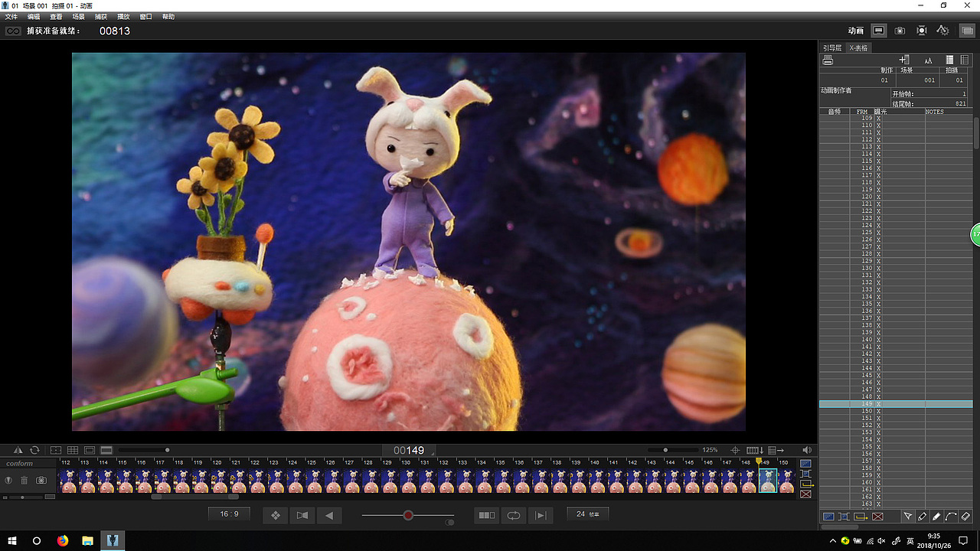
Task: Select the grid rows X-sheet layout icon
Action: coord(964,60)
